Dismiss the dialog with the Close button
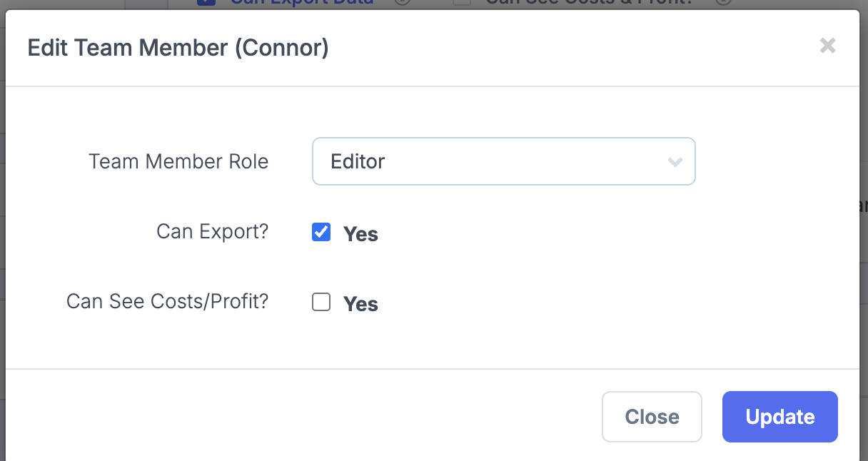 pos(652,417)
